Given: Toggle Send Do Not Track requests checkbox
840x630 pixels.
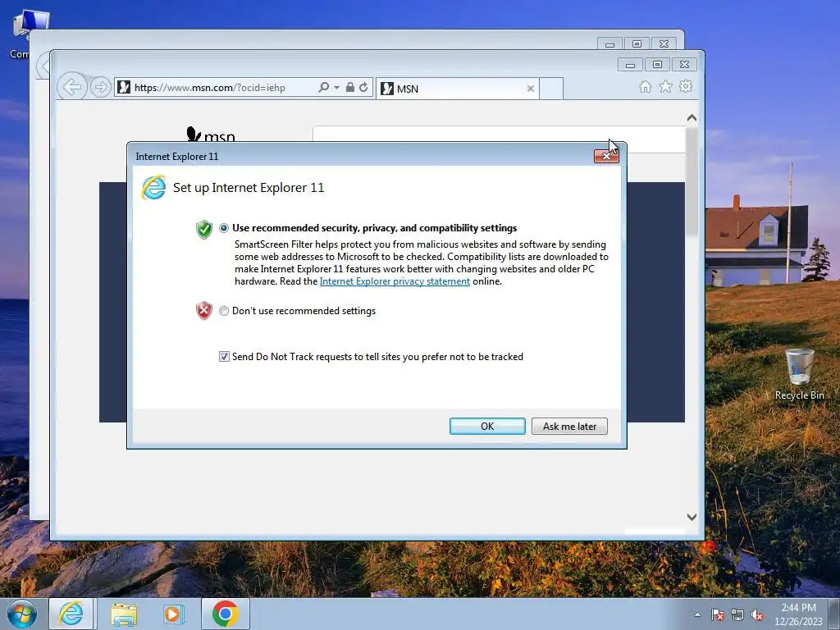Looking at the screenshot, I should click(224, 357).
